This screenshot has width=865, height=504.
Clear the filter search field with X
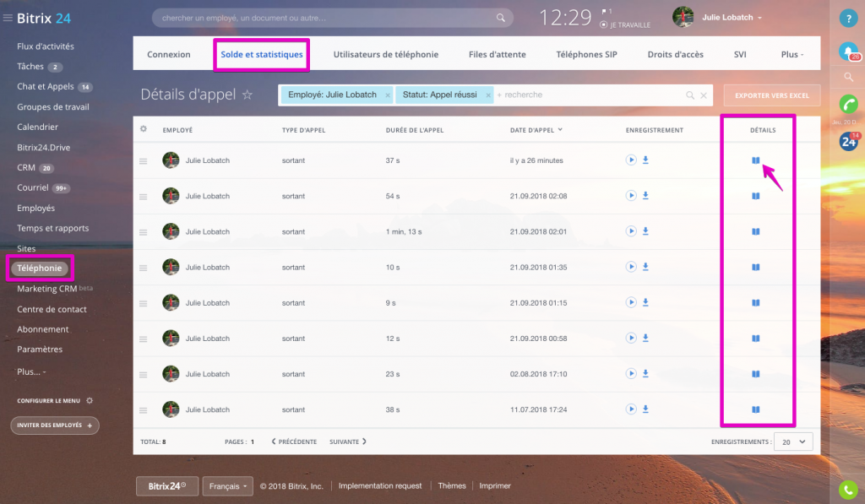point(704,95)
